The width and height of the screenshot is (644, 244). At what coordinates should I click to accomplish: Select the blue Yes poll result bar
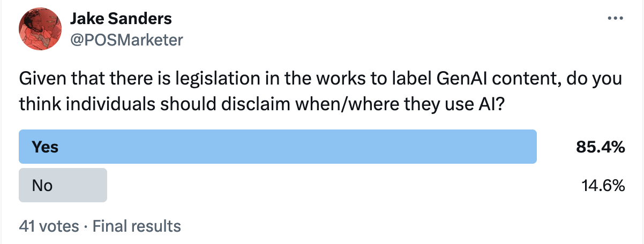click(278, 147)
